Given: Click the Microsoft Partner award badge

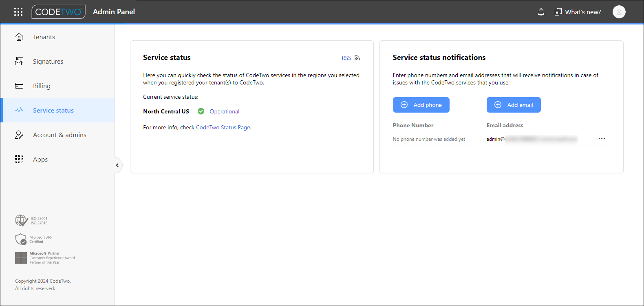Looking at the screenshot, I should (45, 258).
